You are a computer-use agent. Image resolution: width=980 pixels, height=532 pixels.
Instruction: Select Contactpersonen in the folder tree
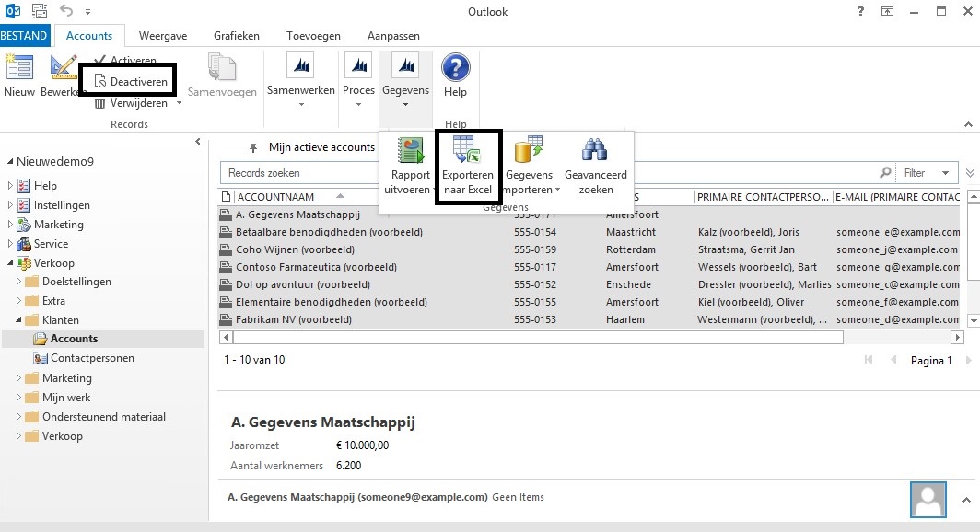(x=91, y=358)
